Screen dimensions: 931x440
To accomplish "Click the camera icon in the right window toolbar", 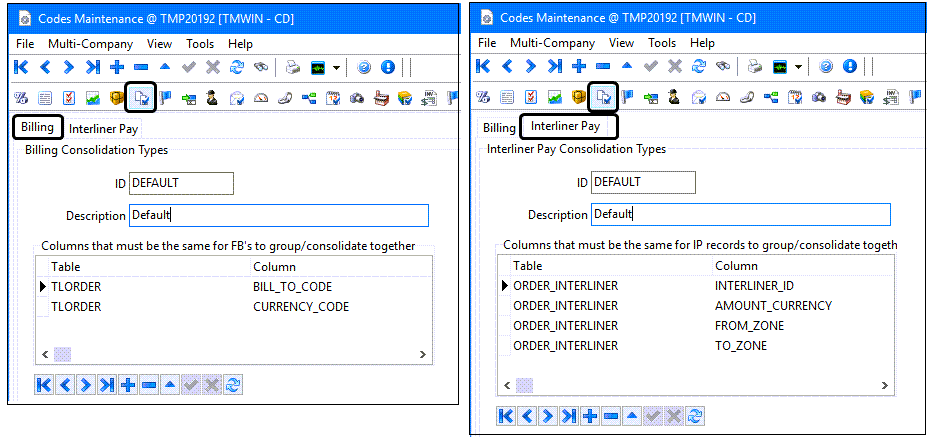I will (x=818, y=97).
